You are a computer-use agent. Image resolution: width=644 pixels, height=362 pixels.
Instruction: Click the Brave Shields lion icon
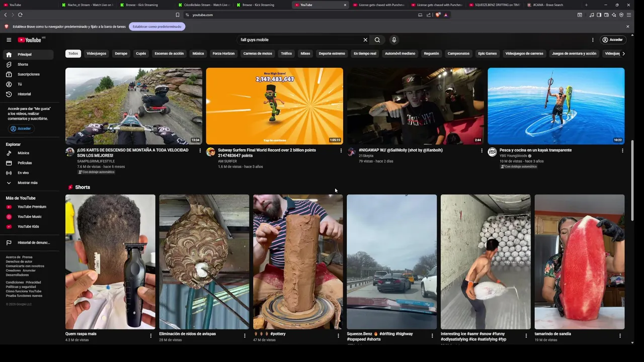pyautogui.click(x=438, y=15)
